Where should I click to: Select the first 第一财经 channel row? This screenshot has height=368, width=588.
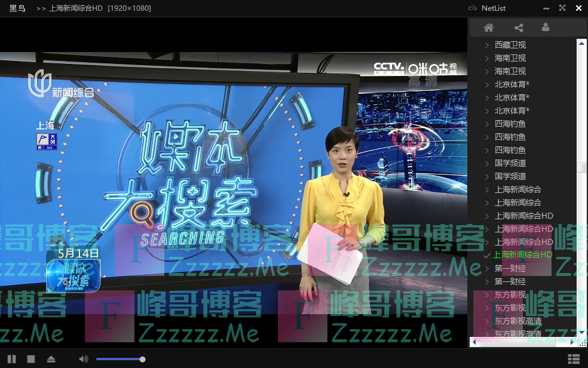click(510, 268)
